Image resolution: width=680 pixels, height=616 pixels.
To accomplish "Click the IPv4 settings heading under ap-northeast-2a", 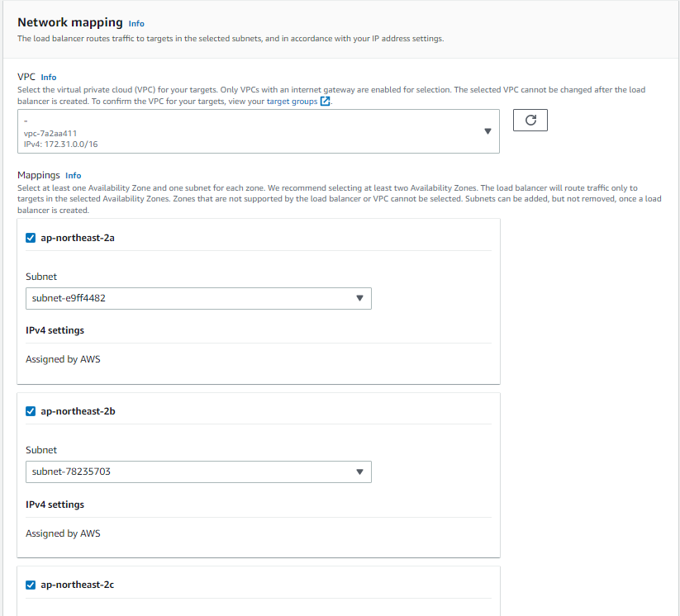I will click(x=55, y=330).
